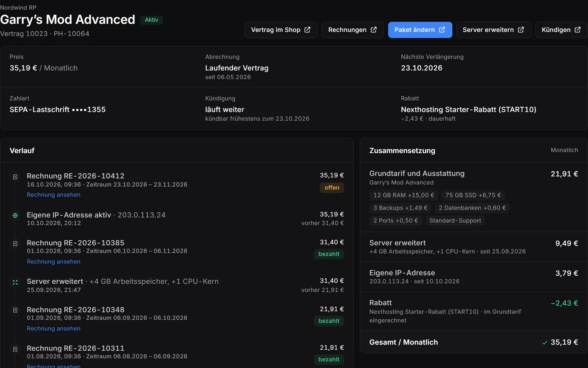
Task: Click 9,49 € amount for Server erweitert
Action: click(566, 243)
